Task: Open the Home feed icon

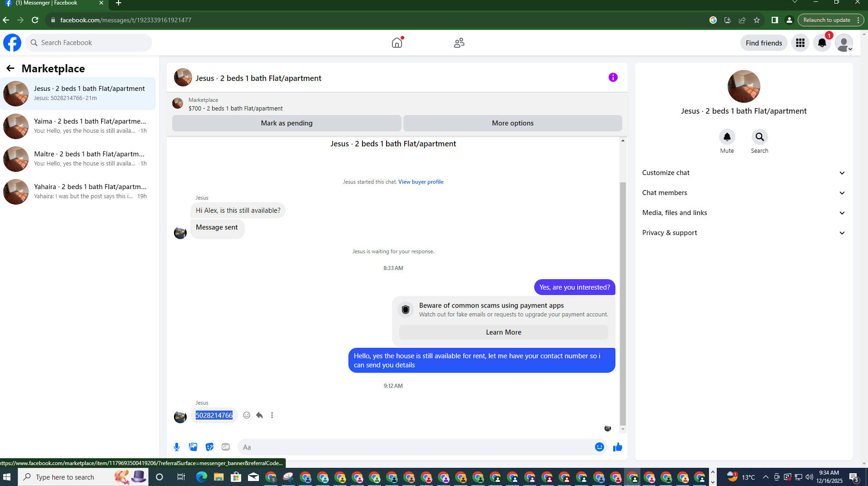Action: coord(397,43)
